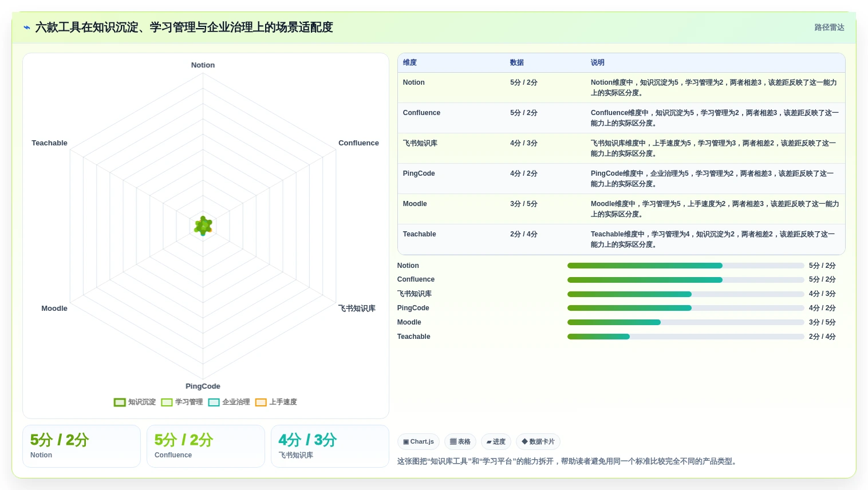Toggle the 企业治理 legend swatch
The image size is (868, 490).
tap(214, 402)
